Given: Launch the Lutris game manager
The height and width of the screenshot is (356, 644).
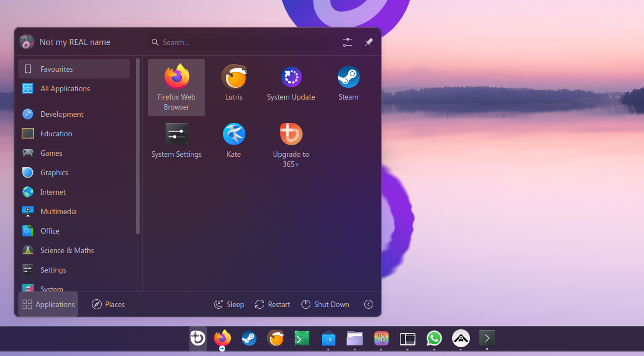Looking at the screenshot, I should coord(234,82).
